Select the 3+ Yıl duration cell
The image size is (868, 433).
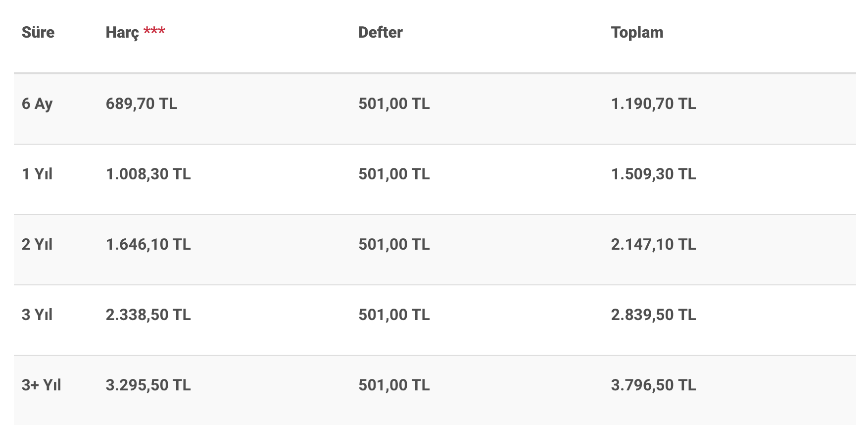tap(42, 385)
